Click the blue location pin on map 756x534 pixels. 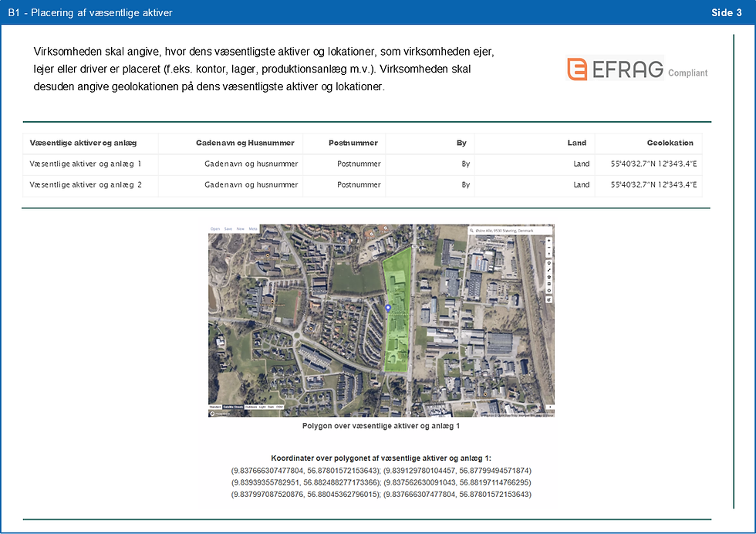(x=388, y=308)
